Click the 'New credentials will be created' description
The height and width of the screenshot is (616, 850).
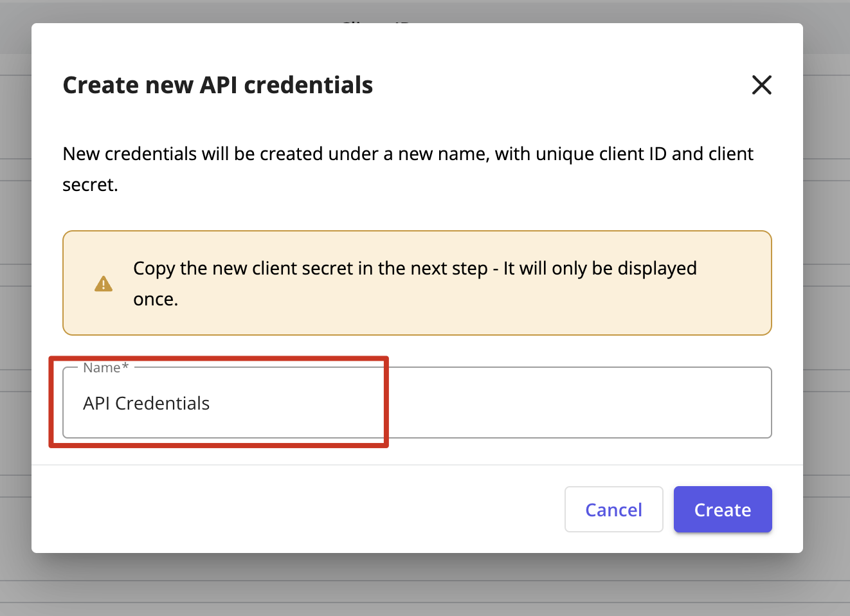click(x=408, y=169)
